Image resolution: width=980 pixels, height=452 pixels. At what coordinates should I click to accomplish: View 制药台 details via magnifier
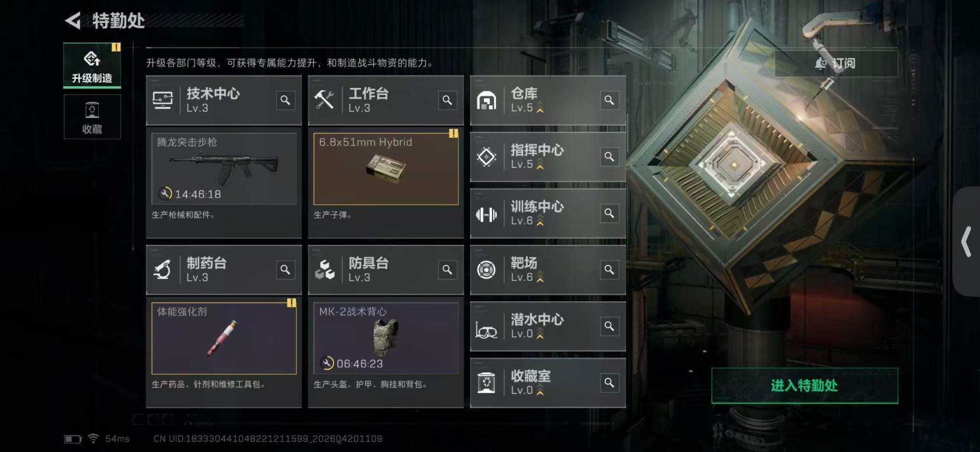tap(285, 270)
